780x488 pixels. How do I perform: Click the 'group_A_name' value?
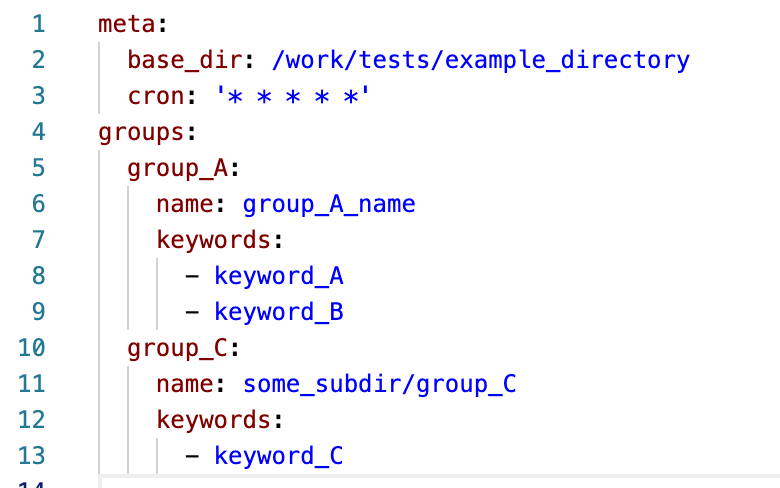[329, 205]
